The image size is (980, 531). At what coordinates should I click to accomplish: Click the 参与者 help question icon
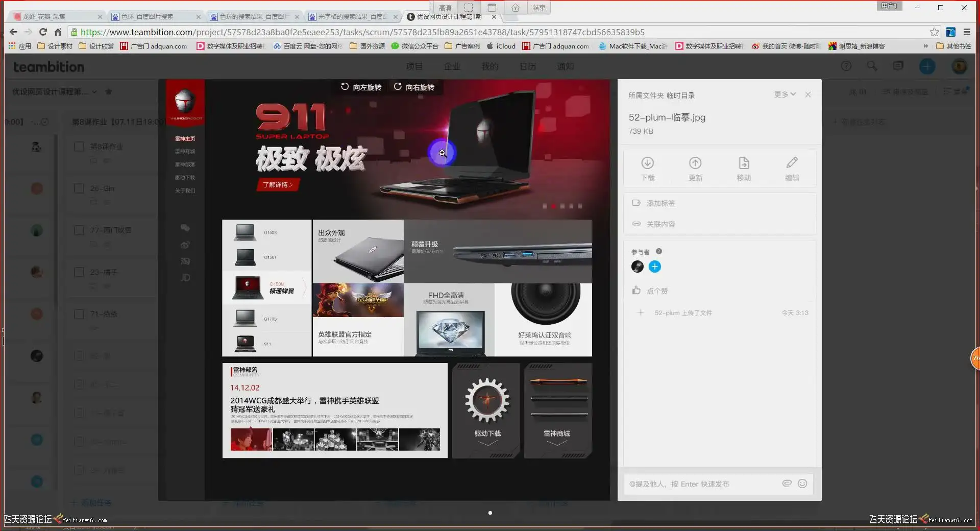[x=659, y=251]
